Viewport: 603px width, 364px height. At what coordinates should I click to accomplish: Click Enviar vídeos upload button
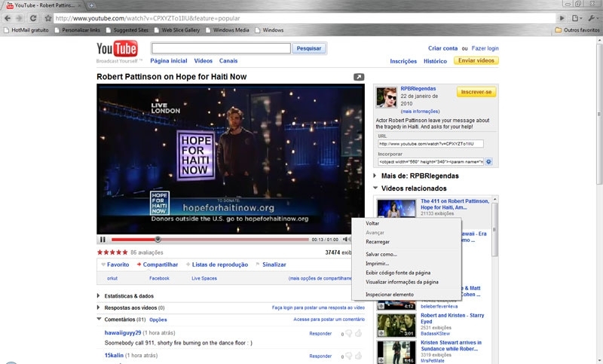coord(476,61)
